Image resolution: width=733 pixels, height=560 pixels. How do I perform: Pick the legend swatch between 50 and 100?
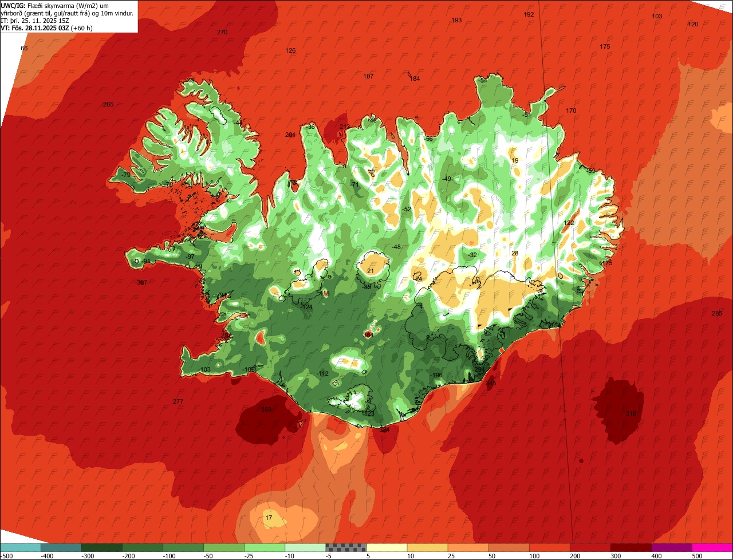[508, 547]
